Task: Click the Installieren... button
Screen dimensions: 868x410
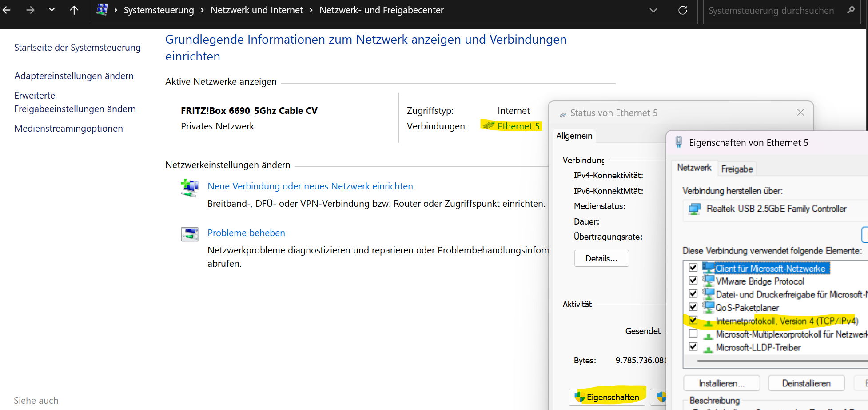Action: click(722, 383)
